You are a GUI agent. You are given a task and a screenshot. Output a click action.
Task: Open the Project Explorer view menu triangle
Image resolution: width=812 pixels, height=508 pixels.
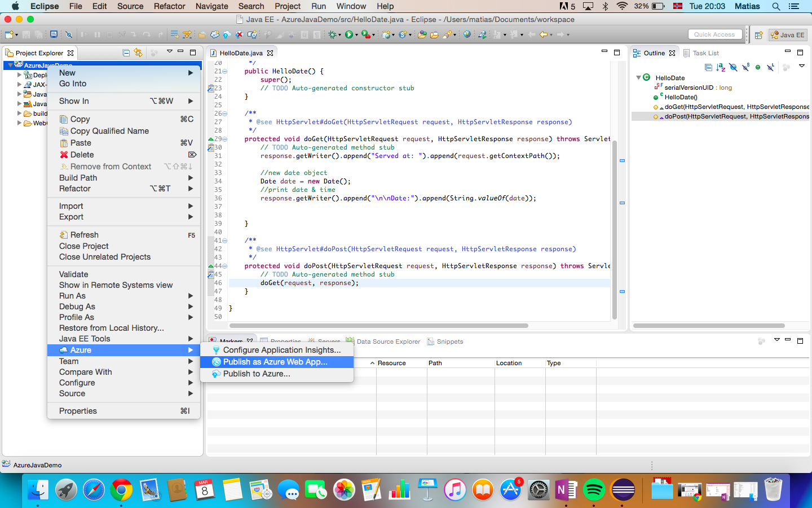point(169,51)
